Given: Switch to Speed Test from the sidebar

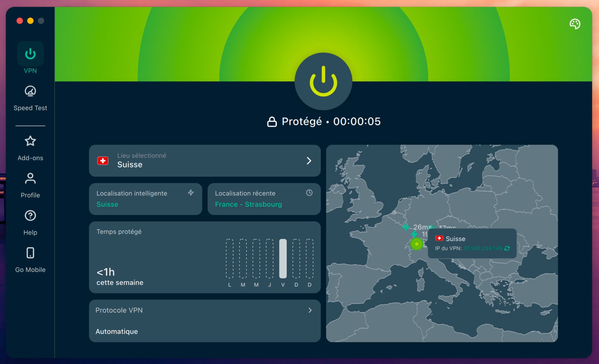Looking at the screenshot, I should point(30,97).
